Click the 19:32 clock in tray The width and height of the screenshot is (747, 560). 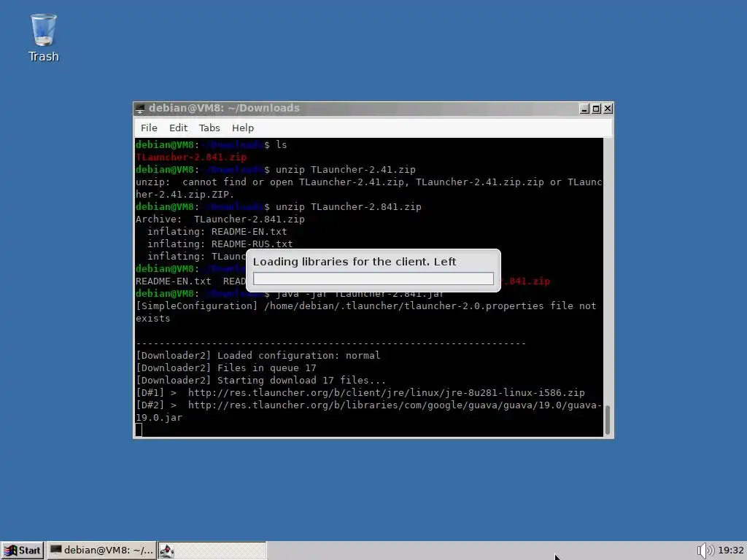[x=730, y=551]
